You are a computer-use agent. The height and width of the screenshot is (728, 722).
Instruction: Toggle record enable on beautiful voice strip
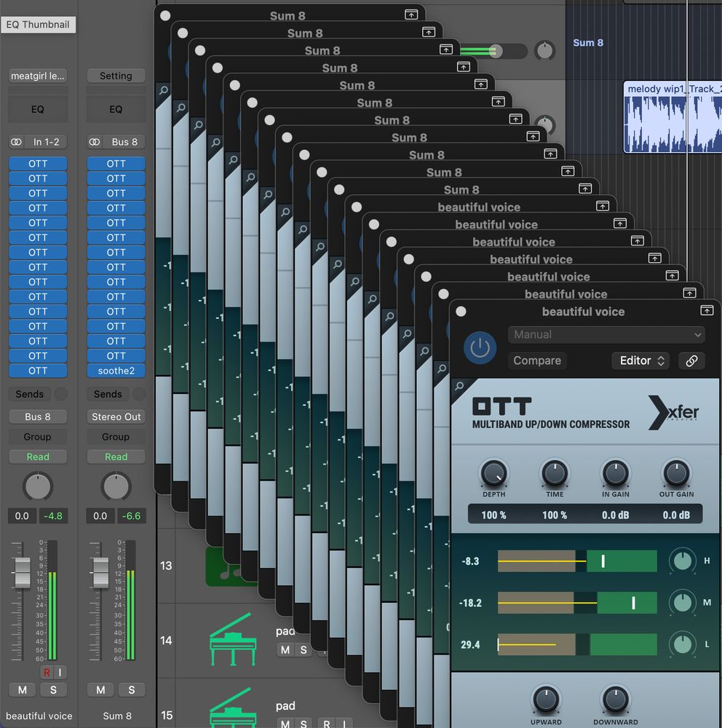click(47, 671)
